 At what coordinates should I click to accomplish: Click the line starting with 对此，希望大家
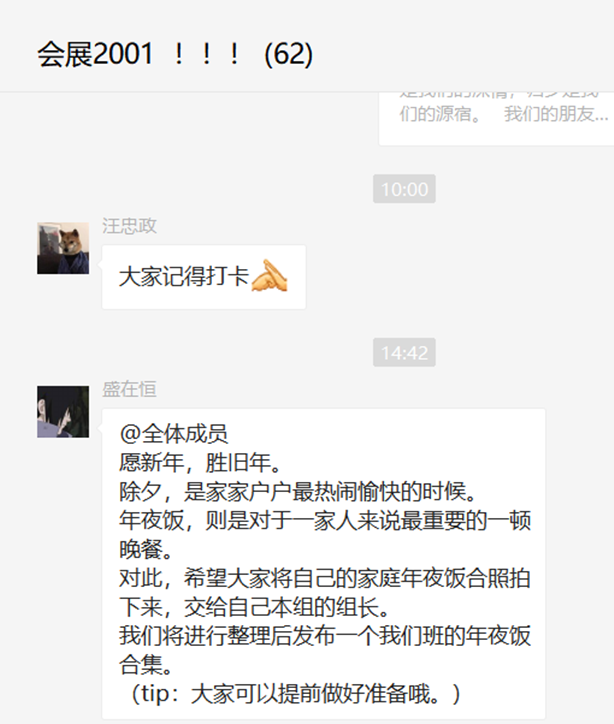point(325,579)
